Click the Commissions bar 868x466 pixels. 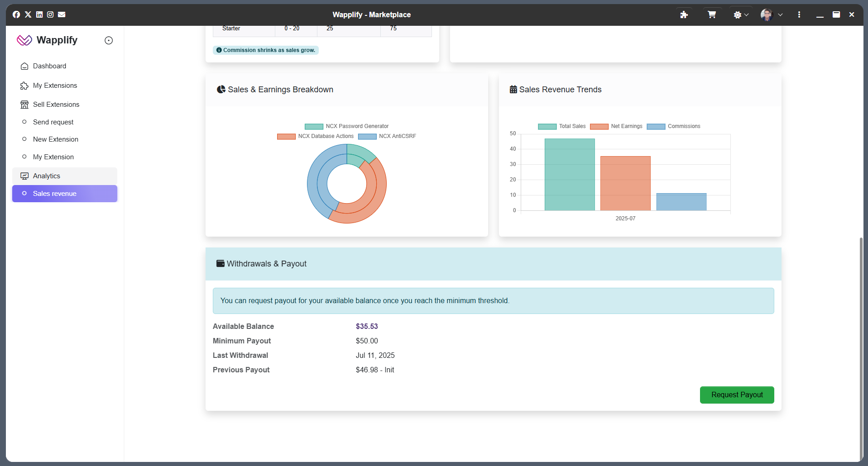click(x=681, y=202)
